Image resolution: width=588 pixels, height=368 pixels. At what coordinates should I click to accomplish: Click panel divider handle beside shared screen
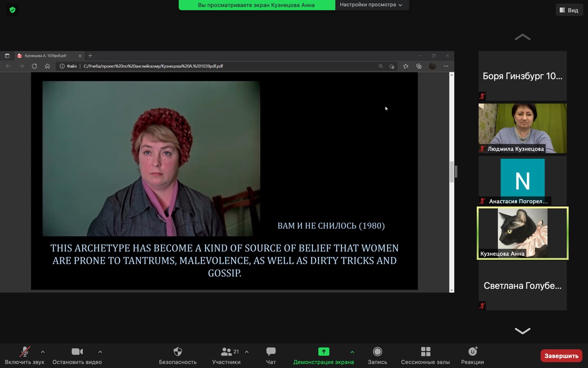point(456,171)
